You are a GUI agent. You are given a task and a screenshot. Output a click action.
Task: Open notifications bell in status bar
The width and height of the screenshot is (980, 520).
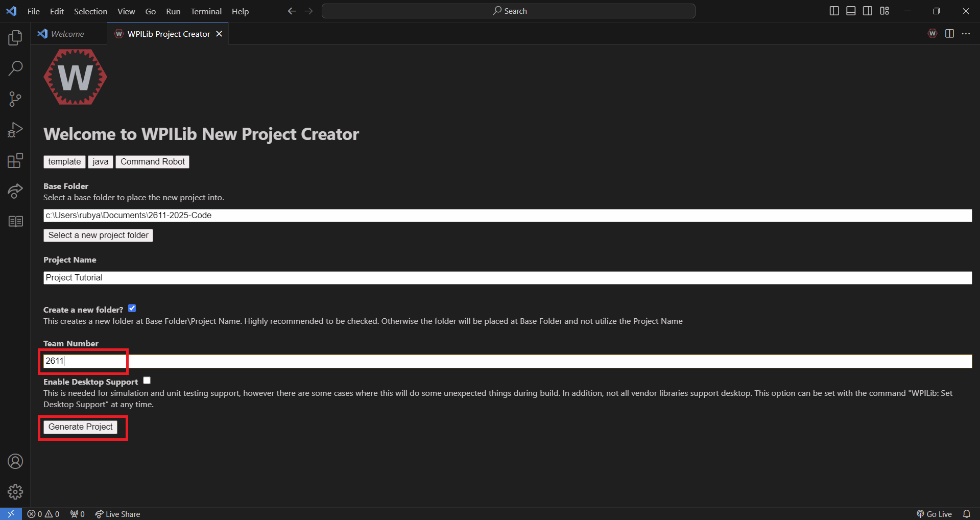pyautogui.click(x=967, y=514)
